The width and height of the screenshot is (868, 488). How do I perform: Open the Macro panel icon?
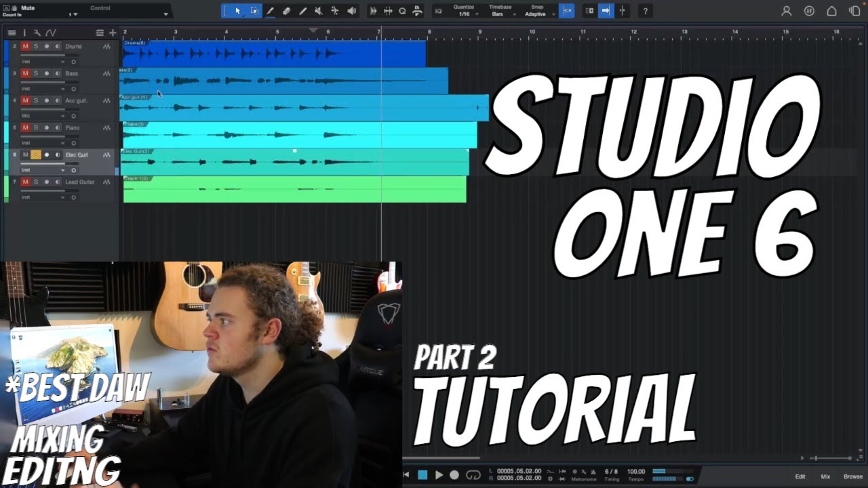[x=417, y=11]
